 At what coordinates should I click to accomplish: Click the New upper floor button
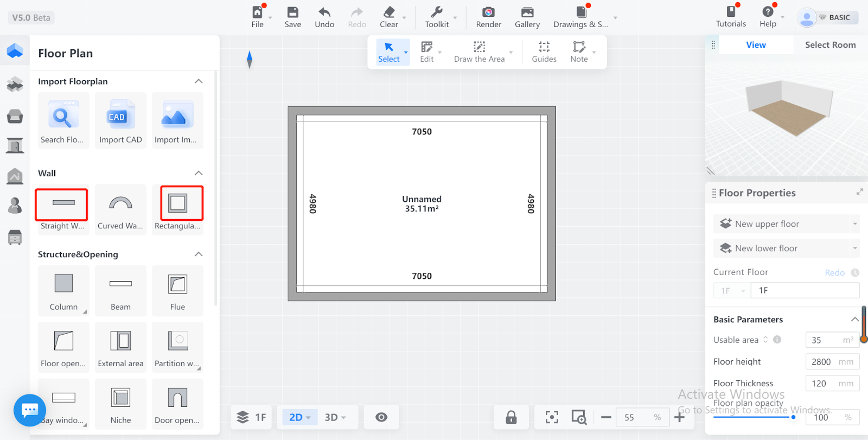(781, 224)
